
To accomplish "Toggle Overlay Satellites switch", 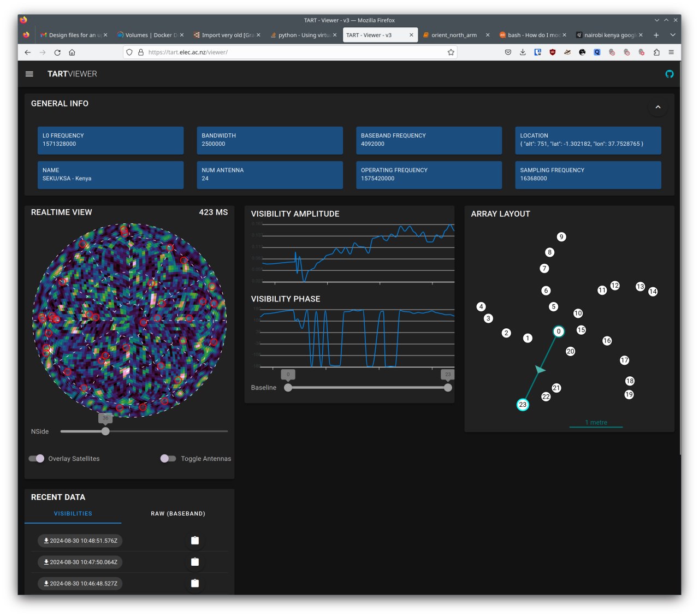I will 37,459.
